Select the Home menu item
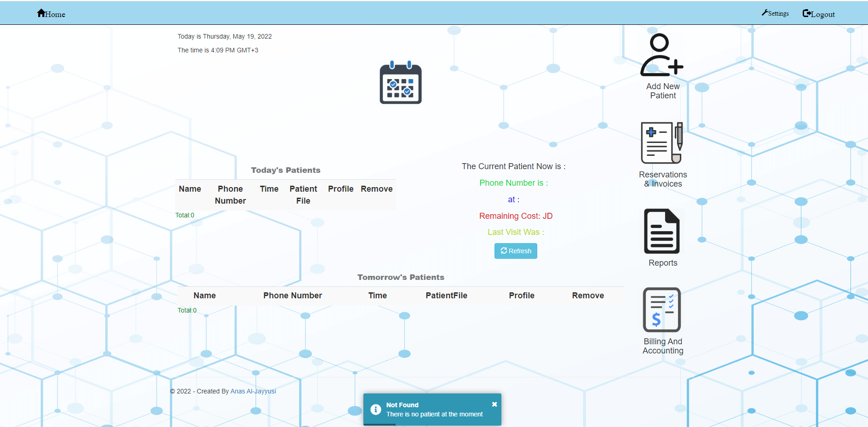The image size is (868, 427). click(51, 14)
